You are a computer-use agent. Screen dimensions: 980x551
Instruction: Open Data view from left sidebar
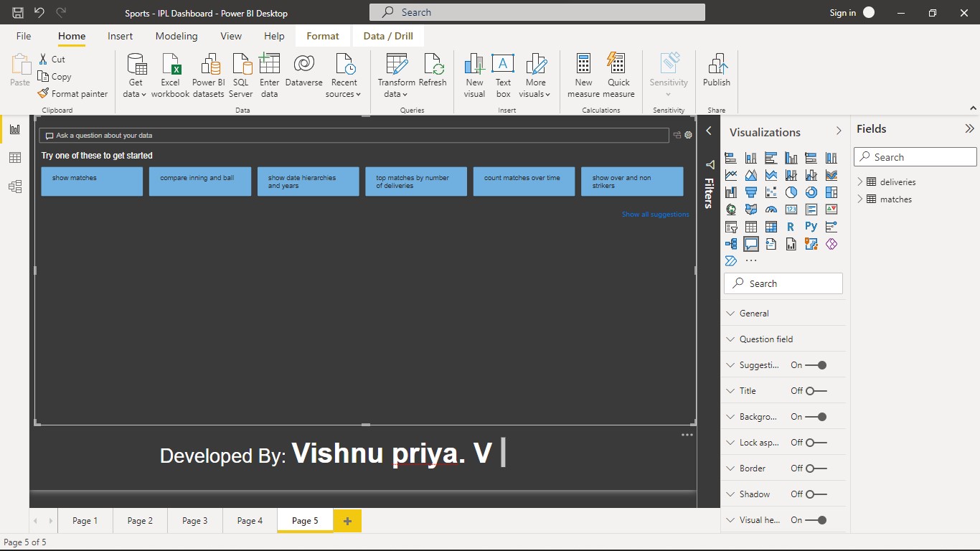(14, 158)
